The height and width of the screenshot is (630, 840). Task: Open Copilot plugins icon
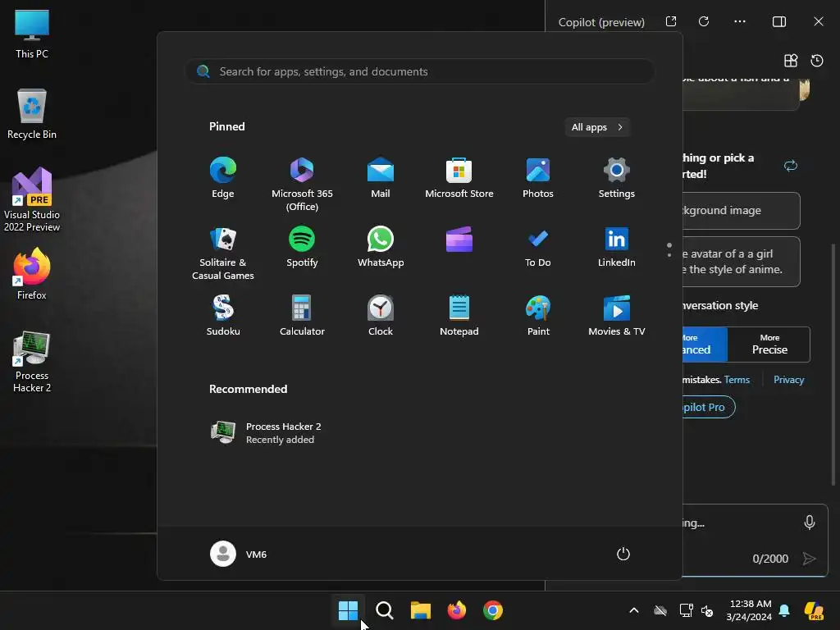tap(791, 61)
